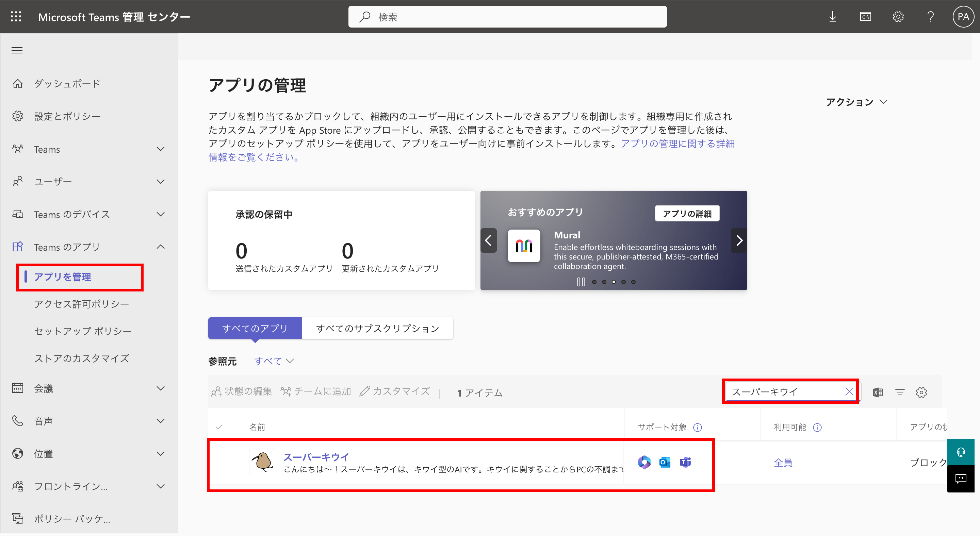Click the Teams のデバイス device icon

click(x=17, y=214)
